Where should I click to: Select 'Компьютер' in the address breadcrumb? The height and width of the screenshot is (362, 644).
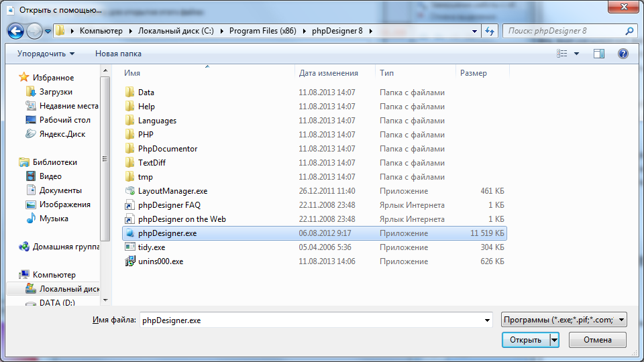(x=101, y=31)
